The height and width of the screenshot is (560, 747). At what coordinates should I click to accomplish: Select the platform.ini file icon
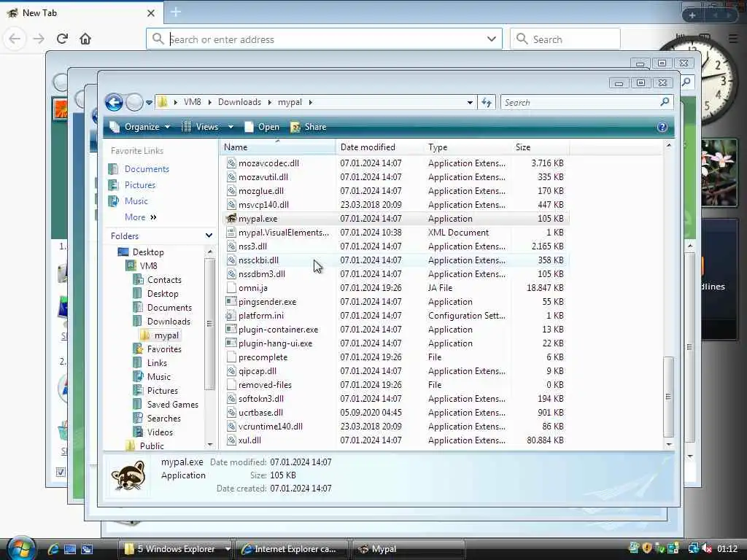231,316
